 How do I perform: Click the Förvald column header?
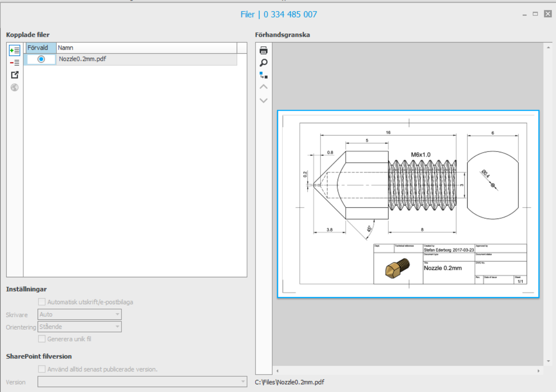pyautogui.click(x=41, y=47)
